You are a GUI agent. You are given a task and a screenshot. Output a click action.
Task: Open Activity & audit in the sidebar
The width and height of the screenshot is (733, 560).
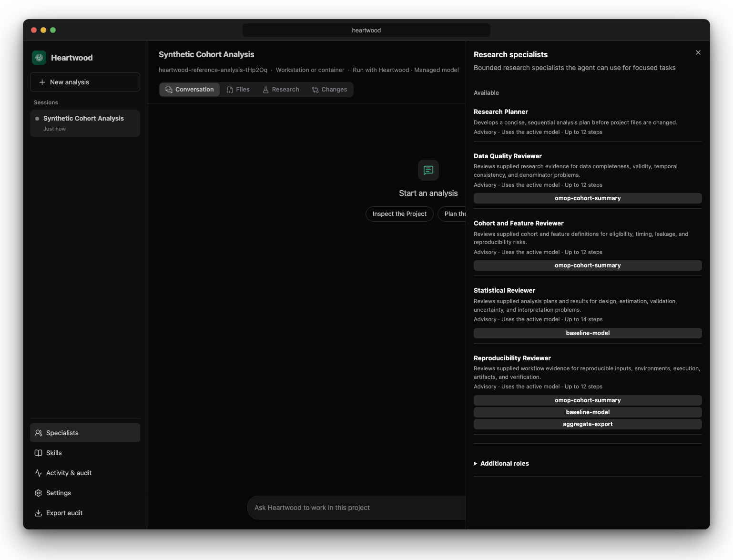pos(85,473)
